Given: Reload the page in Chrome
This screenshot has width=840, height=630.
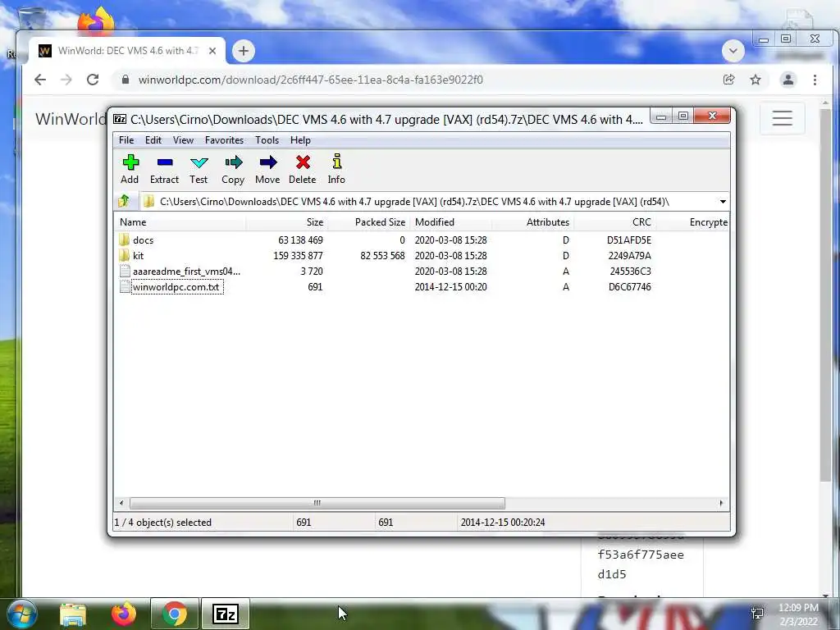Looking at the screenshot, I should click(93, 80).
